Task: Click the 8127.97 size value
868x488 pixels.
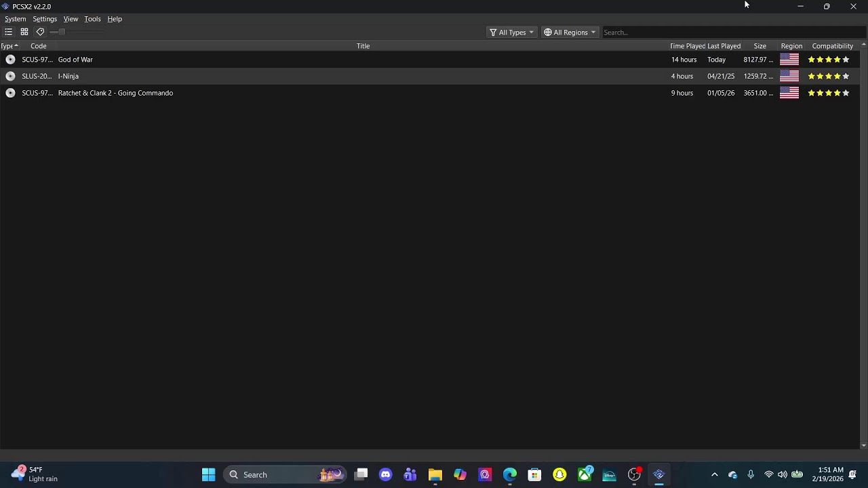Action: pos(758,60)
